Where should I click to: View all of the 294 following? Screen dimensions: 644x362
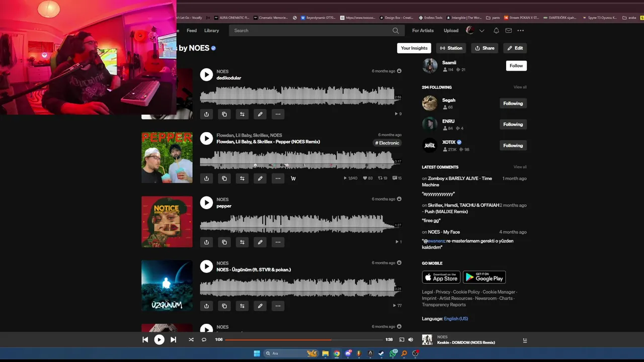click(x=520, y=87)
